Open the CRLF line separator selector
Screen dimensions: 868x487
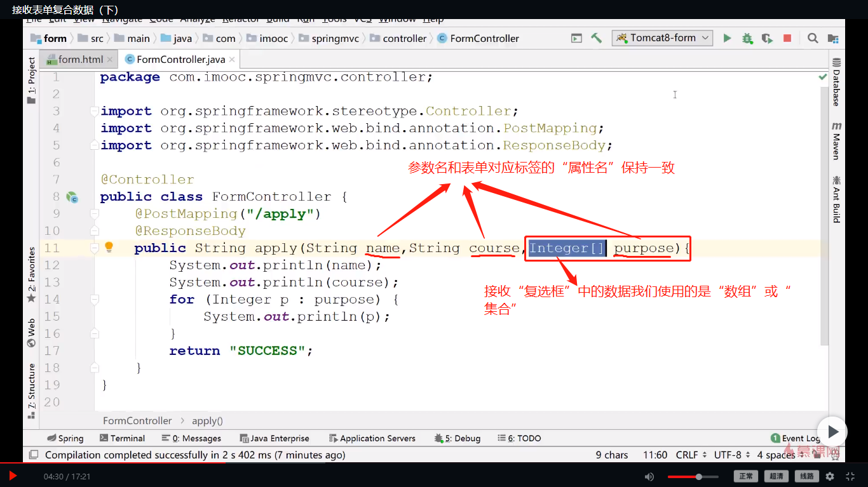click(x=691, y=455)
